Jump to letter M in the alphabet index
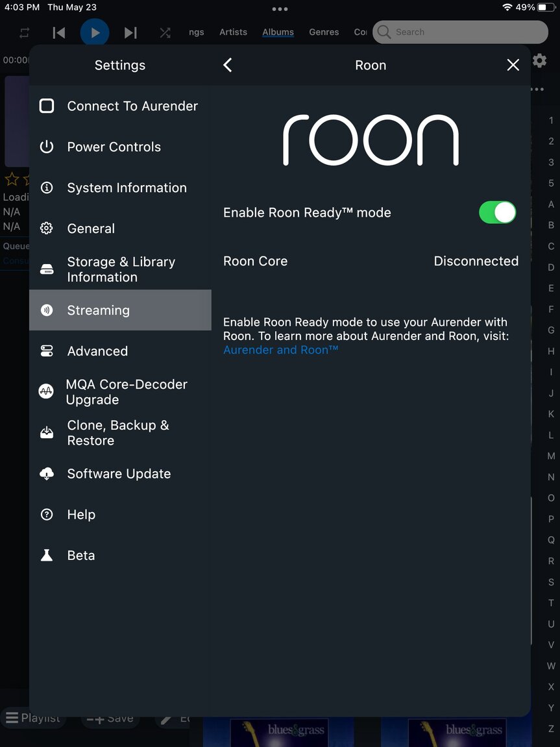560x747 pixels. (551, 456)
